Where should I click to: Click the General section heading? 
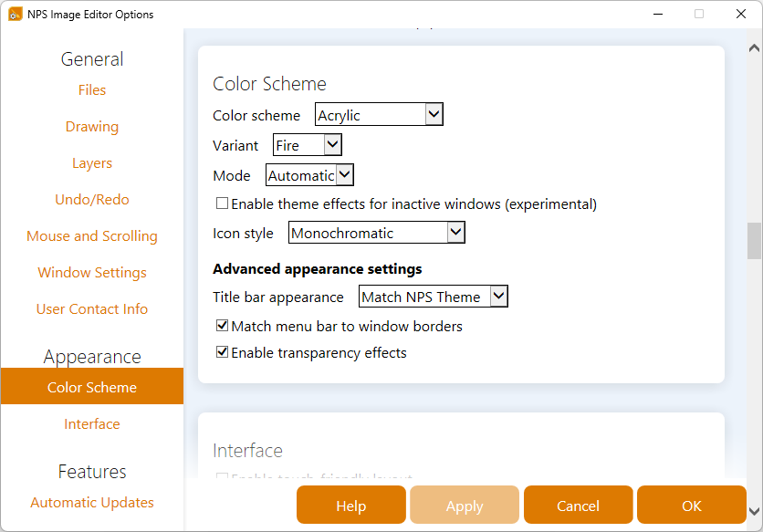92,59
